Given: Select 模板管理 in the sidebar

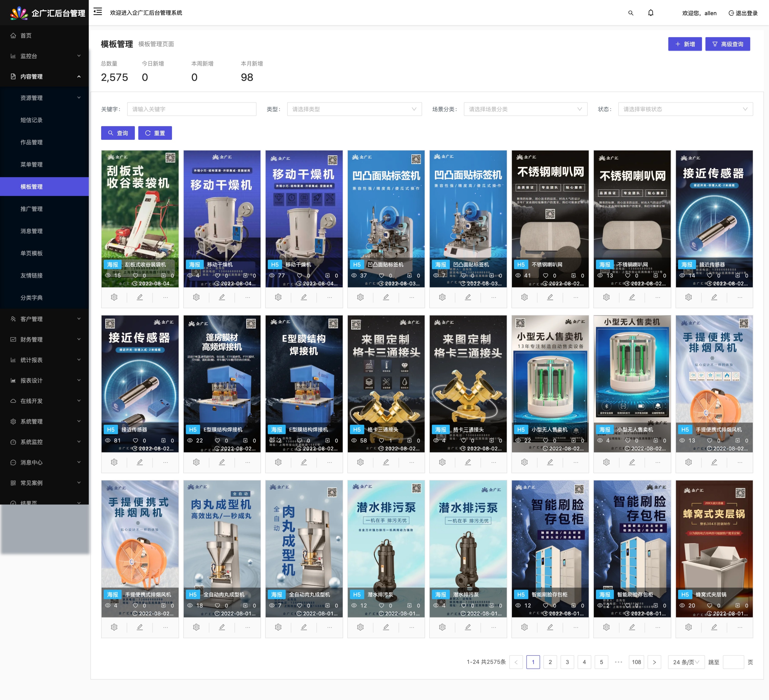Looking at the screenshot, I should [44, 187].
